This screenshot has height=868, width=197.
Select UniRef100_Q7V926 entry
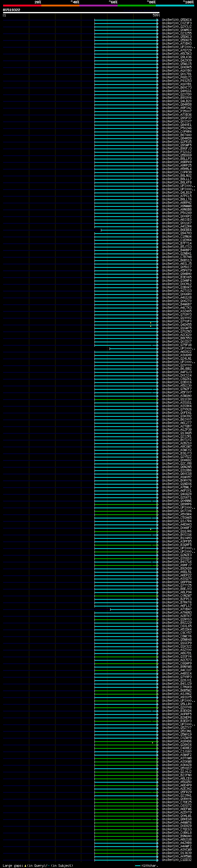pos(176,410)
